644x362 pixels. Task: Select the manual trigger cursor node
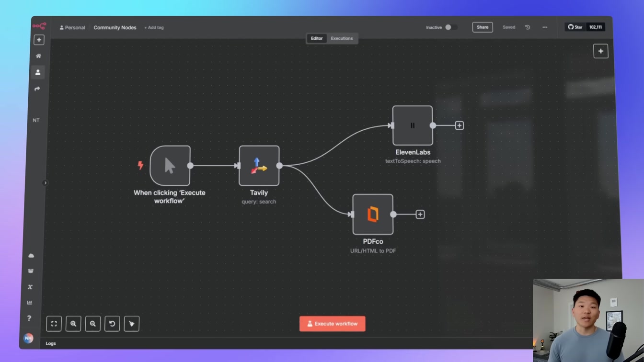click(x=170, y=166)
